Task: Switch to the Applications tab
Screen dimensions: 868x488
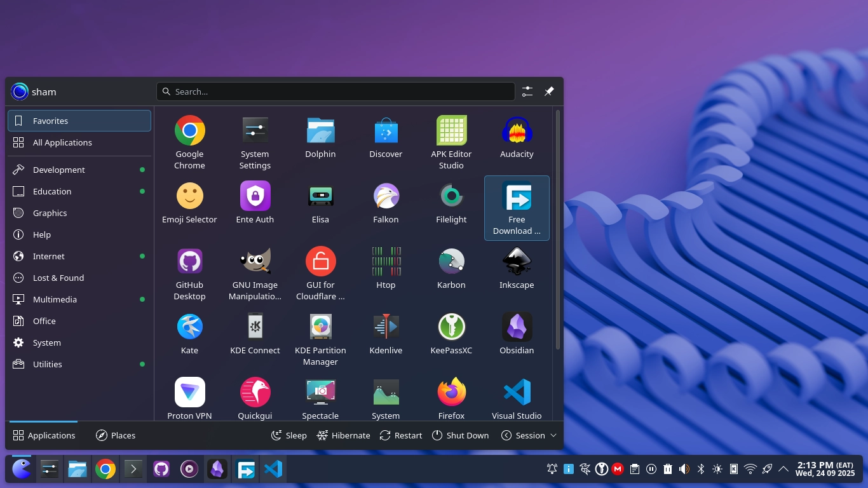Action: [x=44, y=435]
